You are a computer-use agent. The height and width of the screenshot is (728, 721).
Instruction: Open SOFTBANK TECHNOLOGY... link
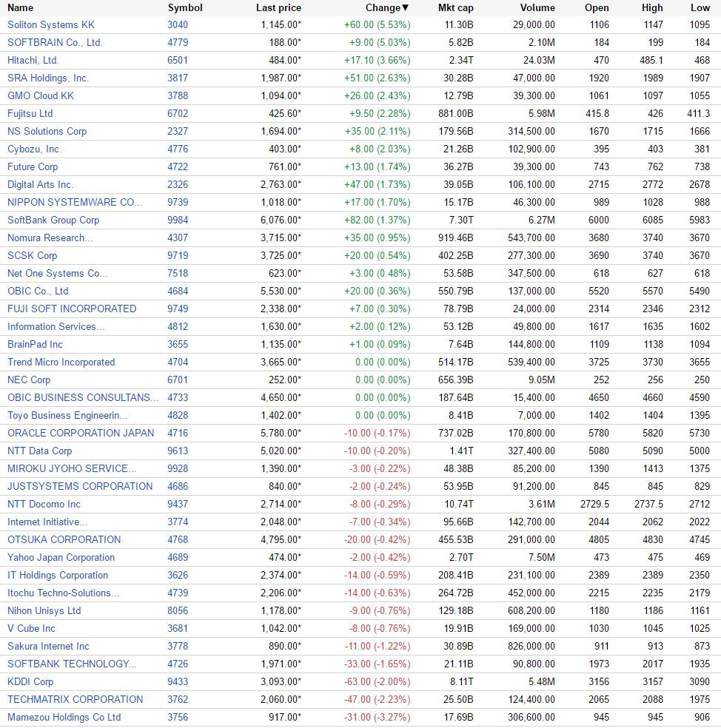tap(72, 664)
